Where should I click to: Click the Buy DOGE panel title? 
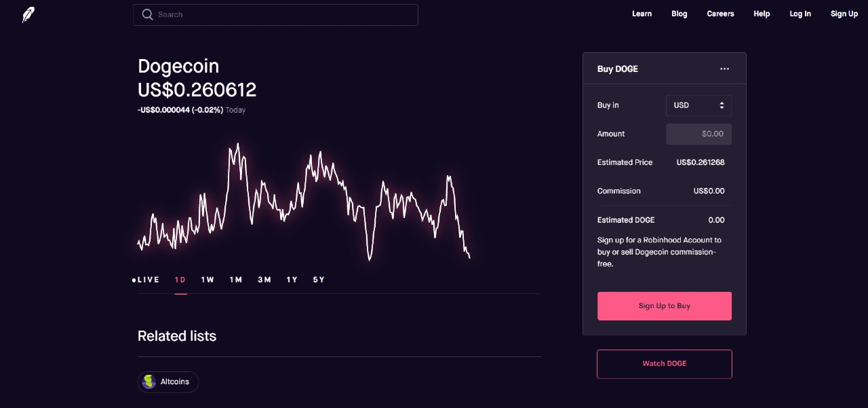tap(618, 69)
